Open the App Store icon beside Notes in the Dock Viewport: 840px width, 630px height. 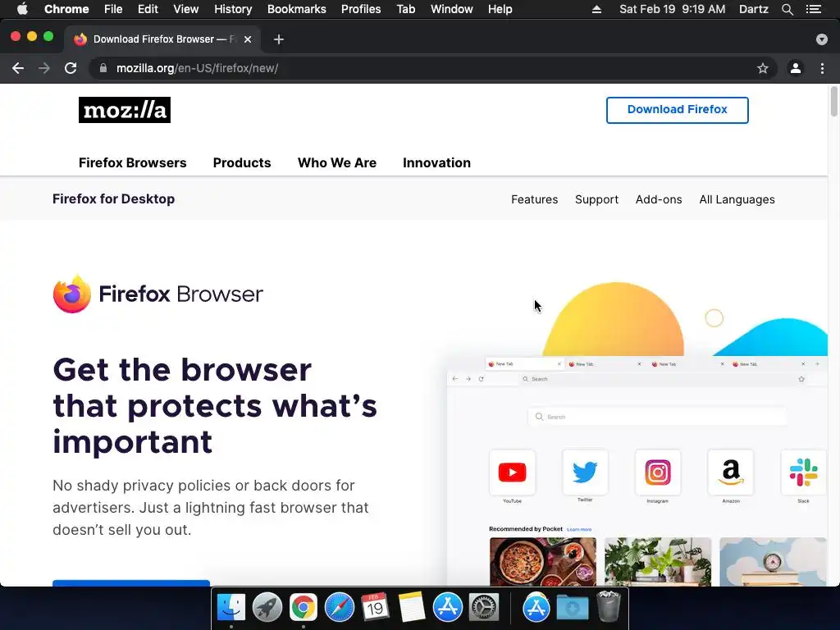pos(447,607)
